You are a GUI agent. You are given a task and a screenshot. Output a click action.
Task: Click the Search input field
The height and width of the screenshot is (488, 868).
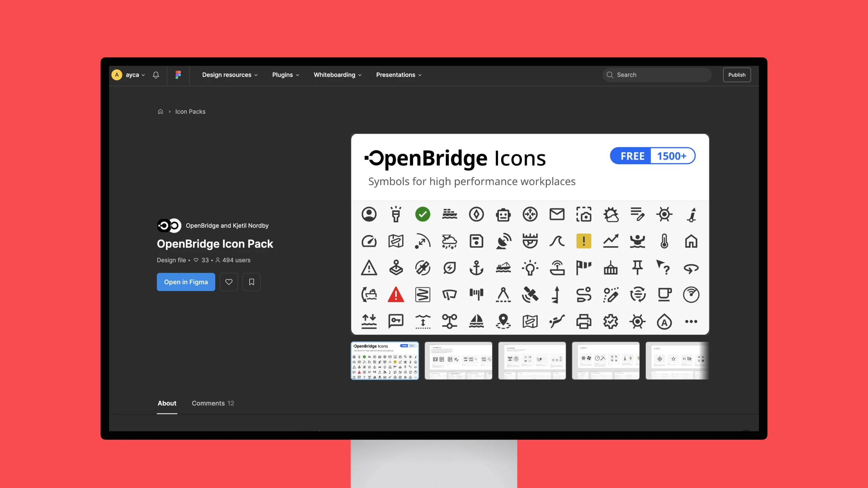tap(657, 75)
